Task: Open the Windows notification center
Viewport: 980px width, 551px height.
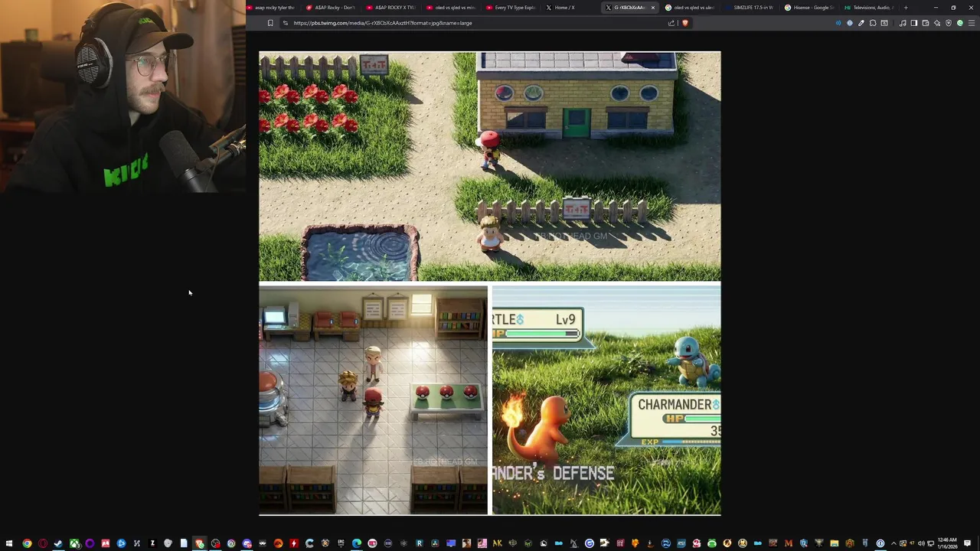Action: (967, 543)
